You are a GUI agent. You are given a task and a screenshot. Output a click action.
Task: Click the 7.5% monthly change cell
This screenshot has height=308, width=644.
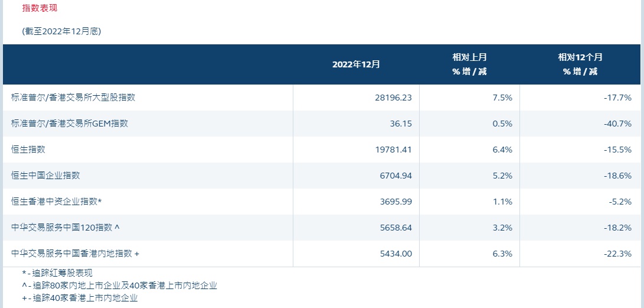[502, 98]
